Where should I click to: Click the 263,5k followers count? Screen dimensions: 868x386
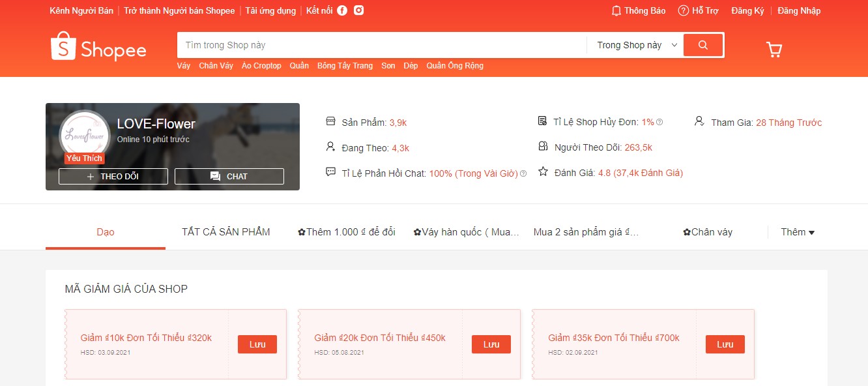639,147
